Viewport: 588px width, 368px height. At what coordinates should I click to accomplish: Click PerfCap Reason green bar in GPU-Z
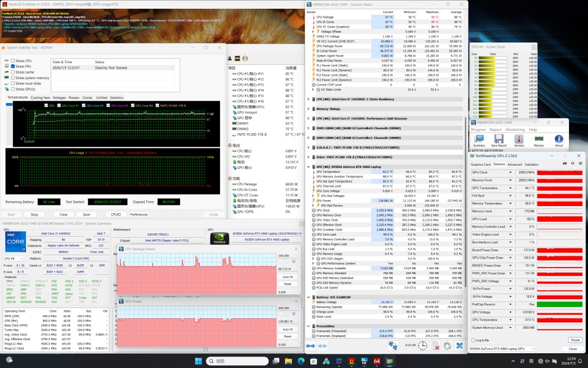(560, 305)
